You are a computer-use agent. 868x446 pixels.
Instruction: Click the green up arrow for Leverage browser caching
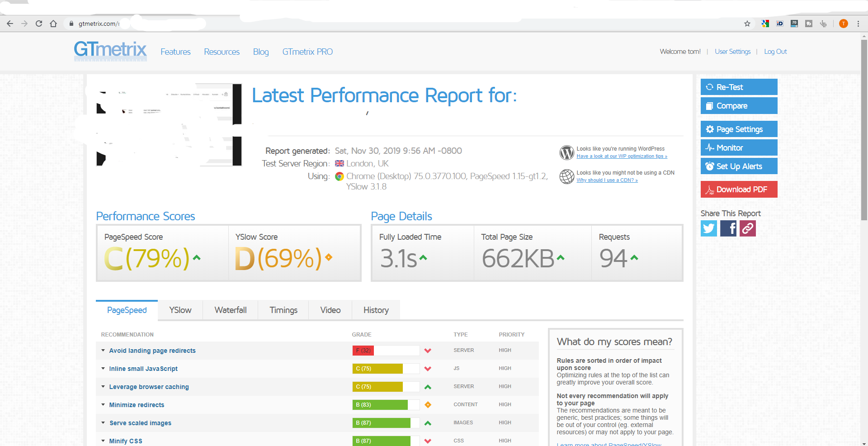click(428, 387)
